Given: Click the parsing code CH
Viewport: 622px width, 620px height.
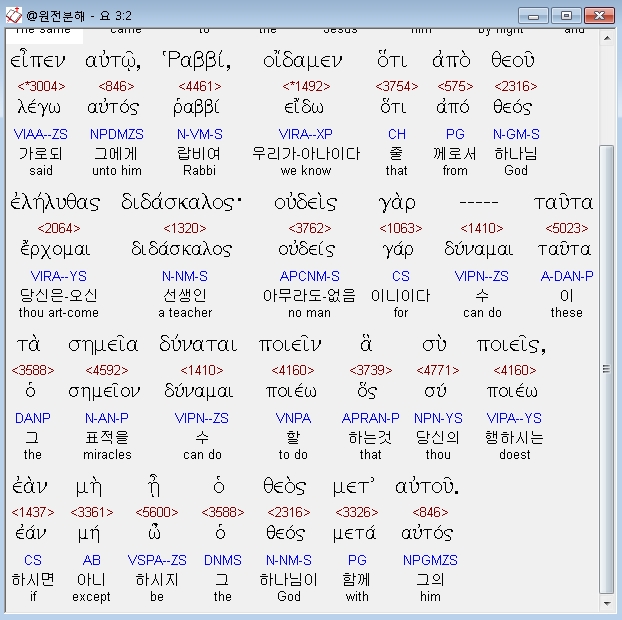Looking at the screenshot, I should [397, 134].
